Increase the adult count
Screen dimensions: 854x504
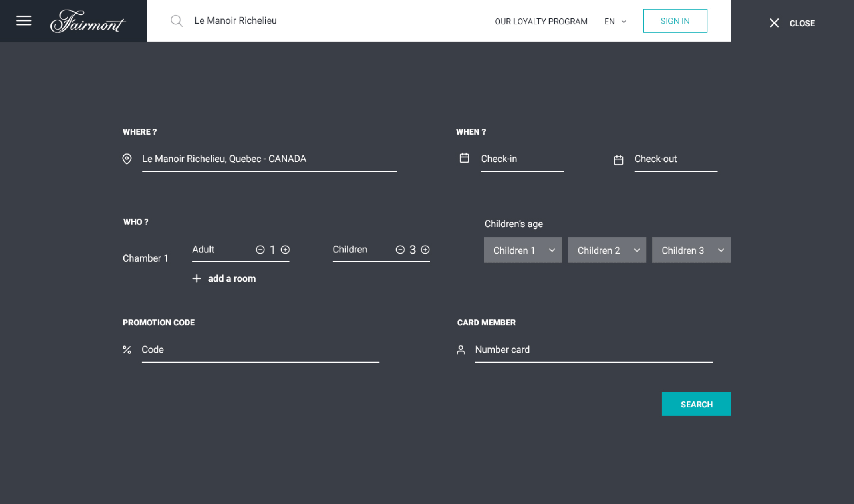pyautogui.click(x=285, y=250)
